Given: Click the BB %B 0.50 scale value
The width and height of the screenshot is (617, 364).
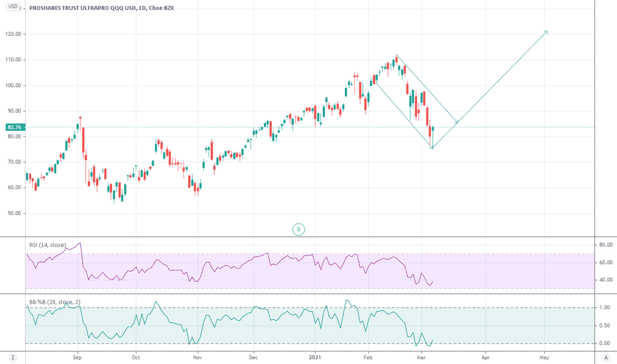Looking at the screenshot, I should (604, 326).
